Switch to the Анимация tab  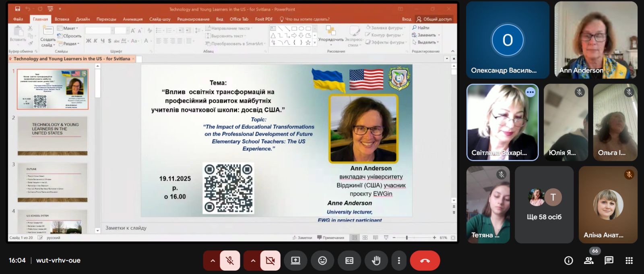point(133,19)
